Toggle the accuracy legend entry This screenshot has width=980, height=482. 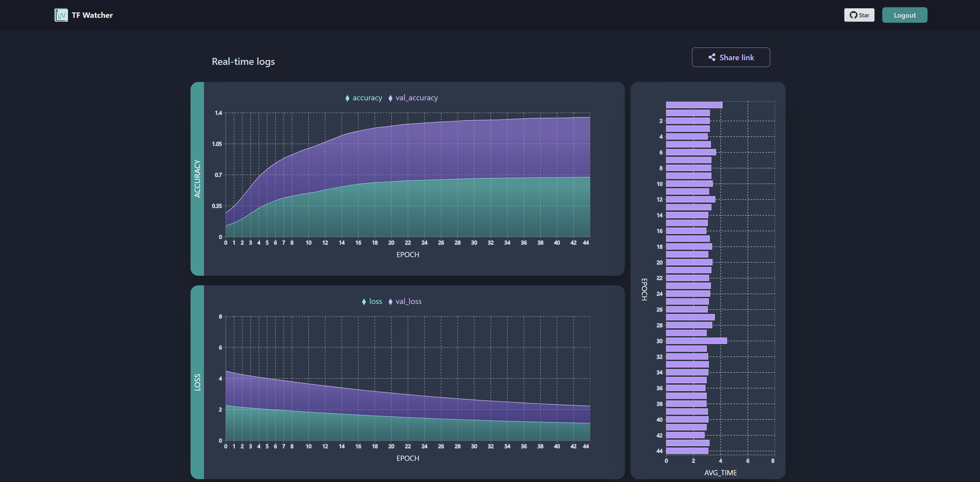363,98
